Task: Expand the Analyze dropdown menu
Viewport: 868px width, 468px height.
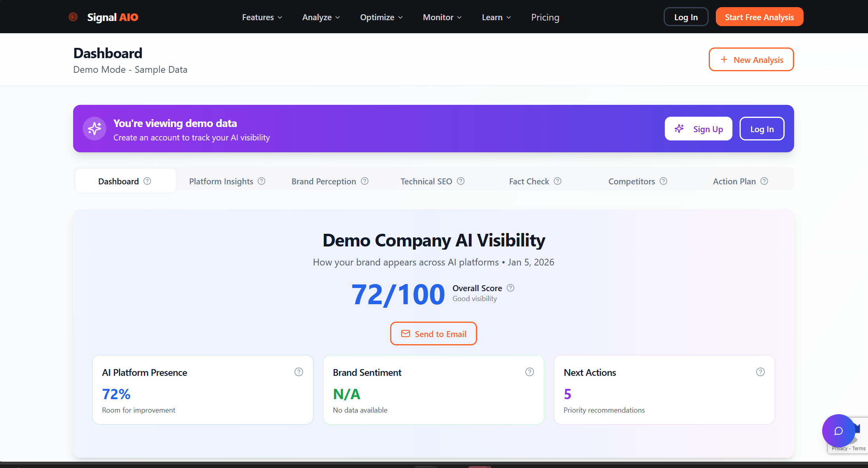Action: (321, 17)
